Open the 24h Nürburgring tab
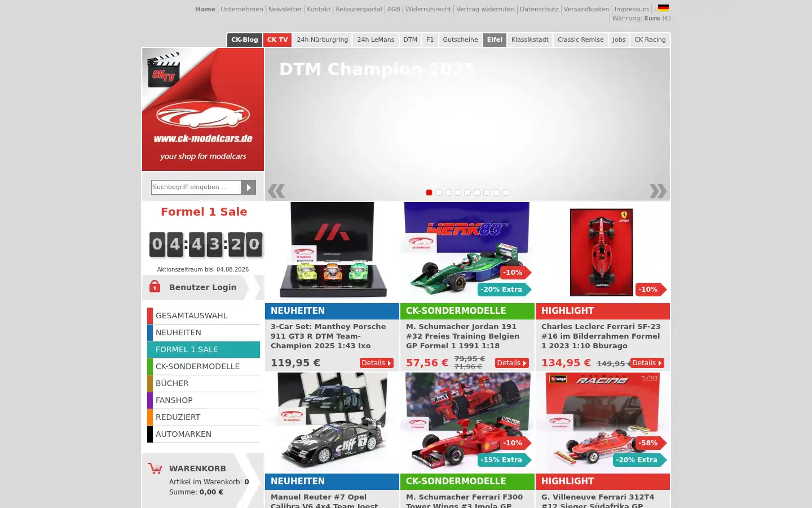Viewport: 812px width, 508px height. click(x=323, y=40)
